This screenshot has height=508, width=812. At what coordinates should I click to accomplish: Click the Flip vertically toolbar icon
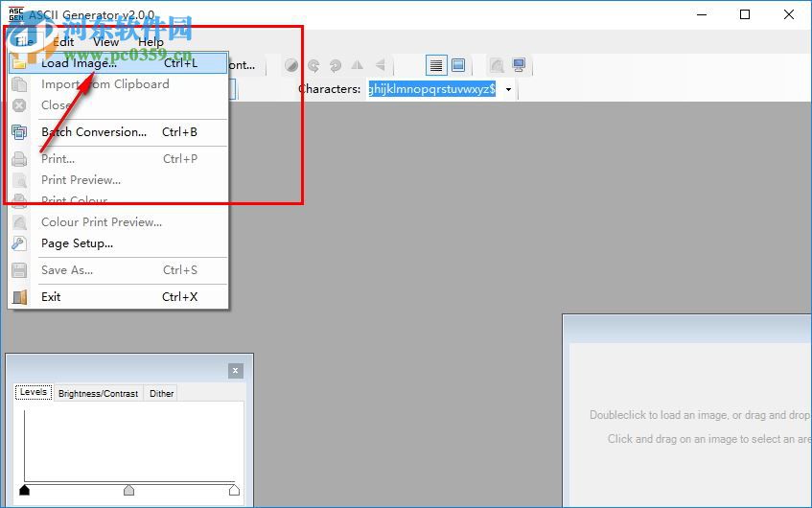point(380,65)
